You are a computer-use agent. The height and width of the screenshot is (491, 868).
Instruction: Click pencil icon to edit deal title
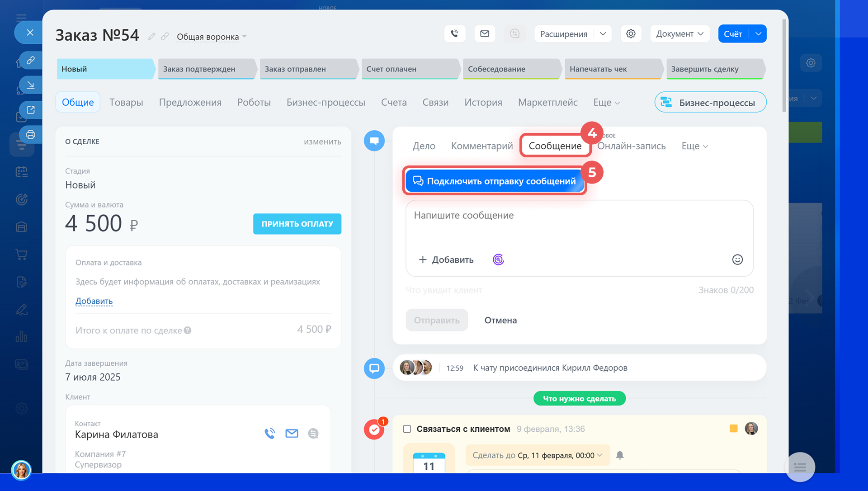pyautogui.click(x=152, y=37)
